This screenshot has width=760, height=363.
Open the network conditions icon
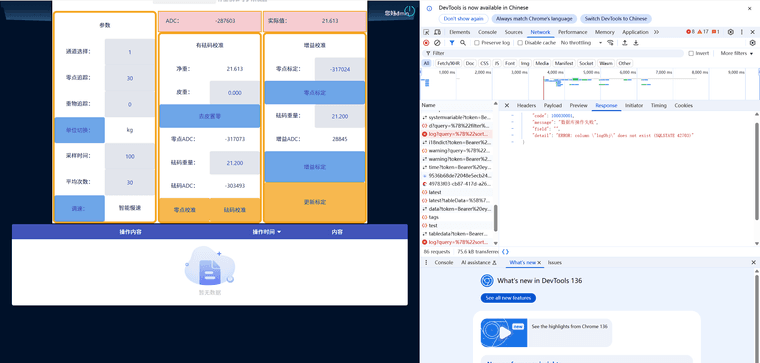tap(611, 43)
